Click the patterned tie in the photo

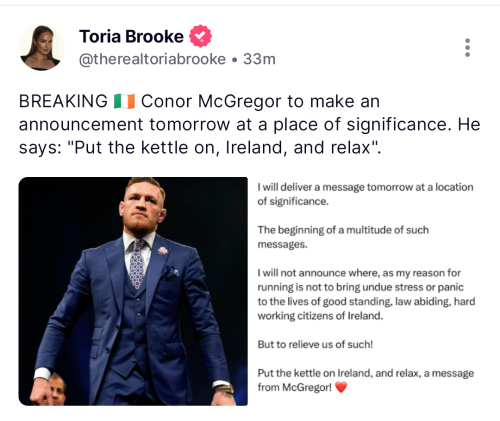coord(137,263)
